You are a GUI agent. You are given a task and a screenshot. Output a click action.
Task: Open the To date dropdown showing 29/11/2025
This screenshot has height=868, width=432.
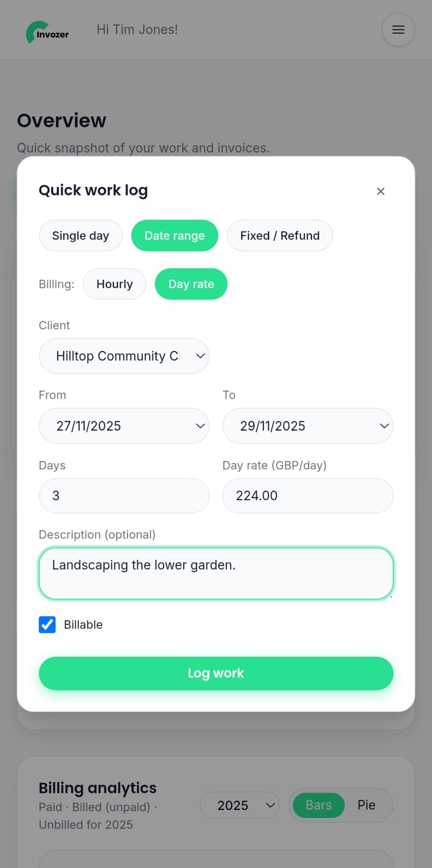coord(307,426)
